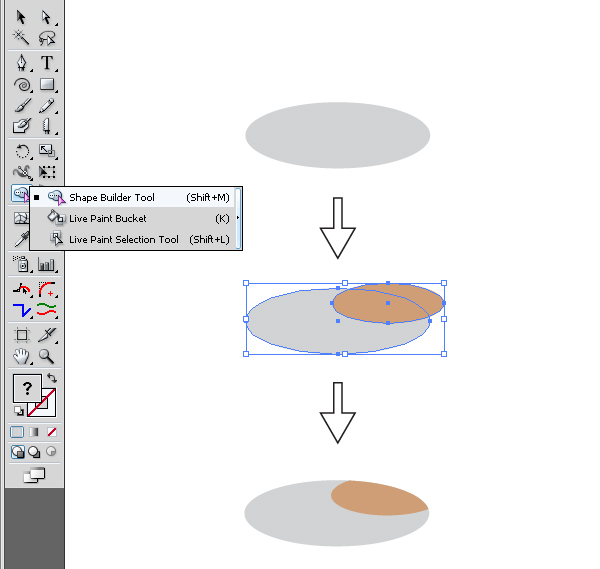Select the red arc with cursor tool

pyautogui.click(x=22, y=290)
